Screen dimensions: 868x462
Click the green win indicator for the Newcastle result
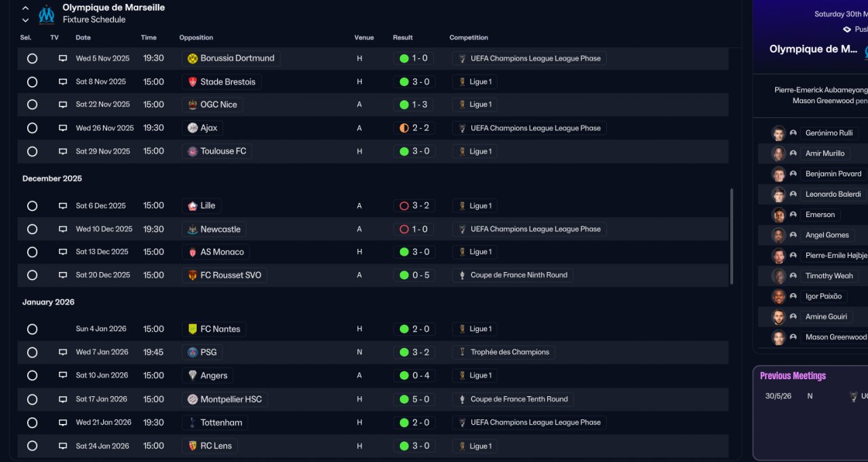[x=404, y=229]
